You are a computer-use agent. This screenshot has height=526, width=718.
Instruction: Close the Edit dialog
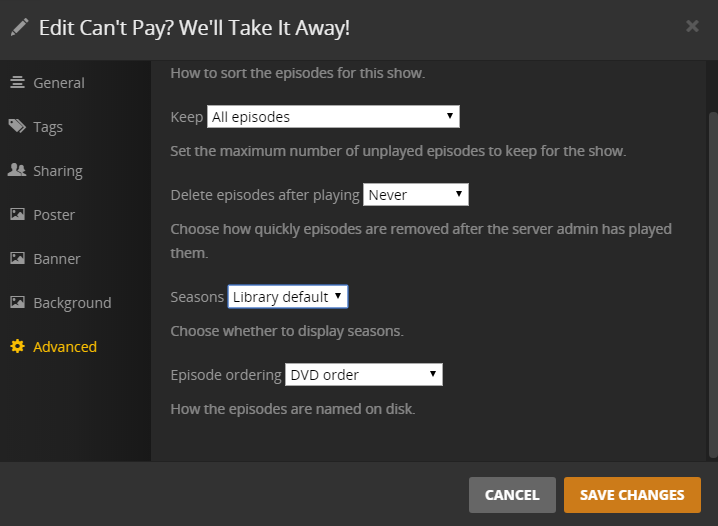(x=692, y=27)
